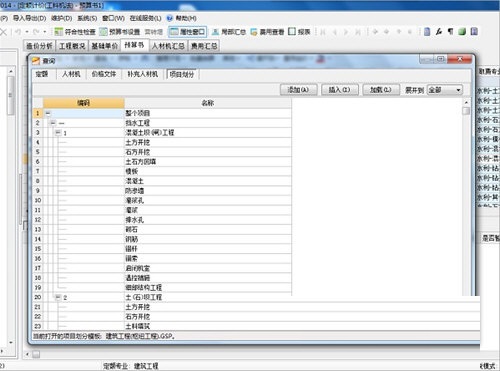Open 费用查看 from the toolbar

[x=268, y=32]
